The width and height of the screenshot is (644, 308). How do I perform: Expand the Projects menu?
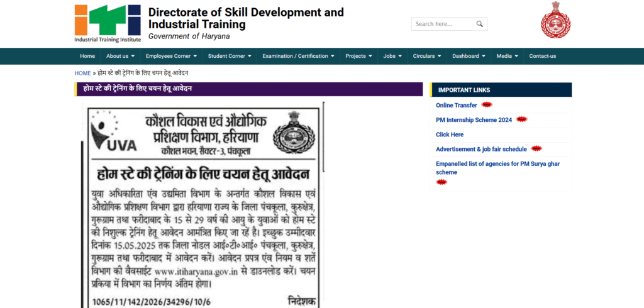coord(358,56)
